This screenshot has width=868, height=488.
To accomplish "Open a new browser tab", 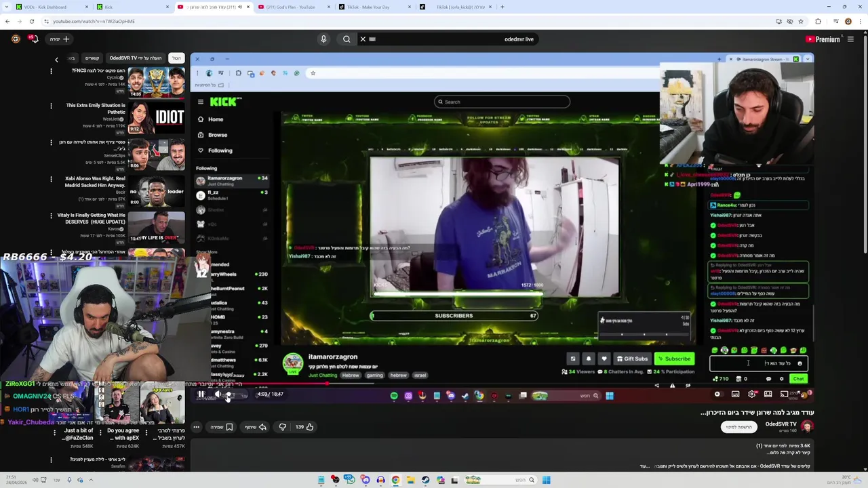I will [x=502, y=7].
